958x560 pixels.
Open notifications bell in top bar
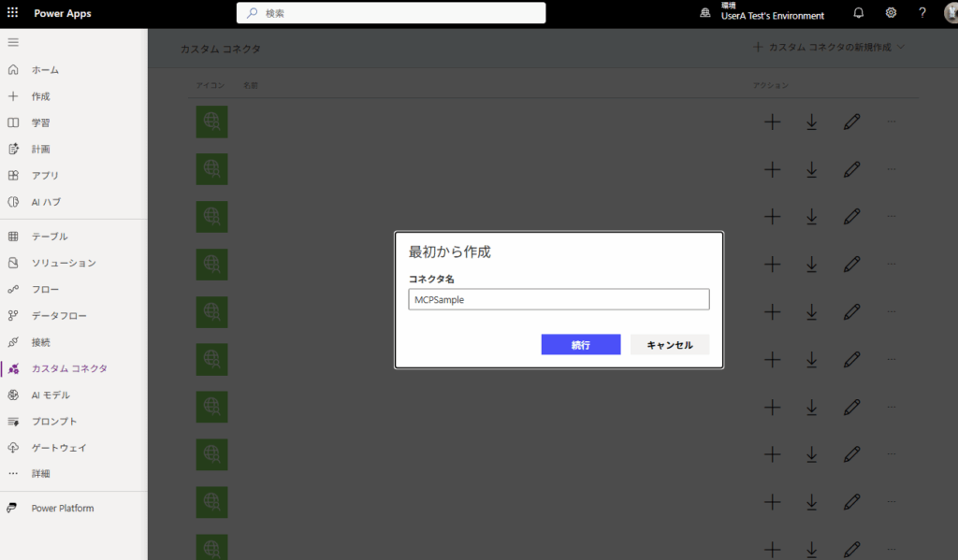pos(859,13)
